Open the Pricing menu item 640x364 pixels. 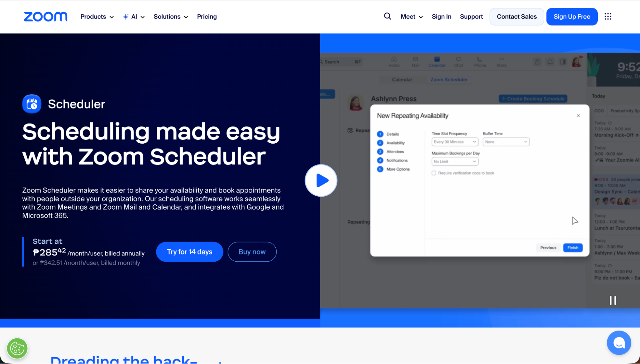pyautogui.click(x=207, y=16)
